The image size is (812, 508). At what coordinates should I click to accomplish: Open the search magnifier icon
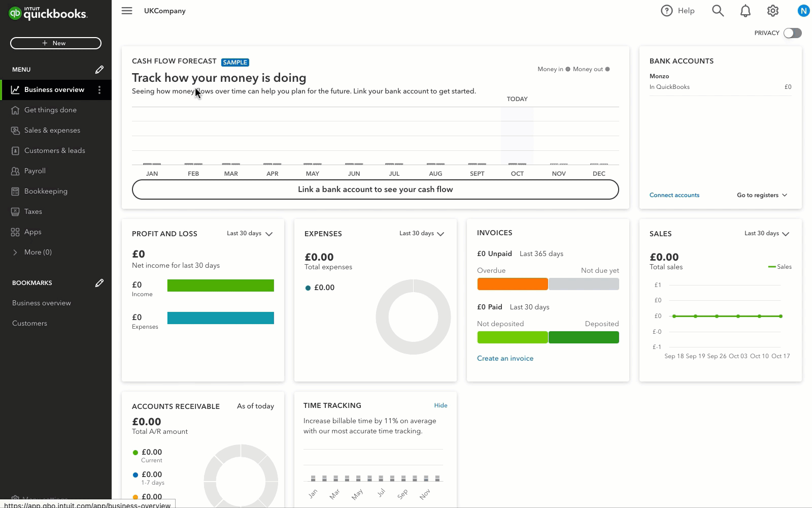[x=718, y=11]
